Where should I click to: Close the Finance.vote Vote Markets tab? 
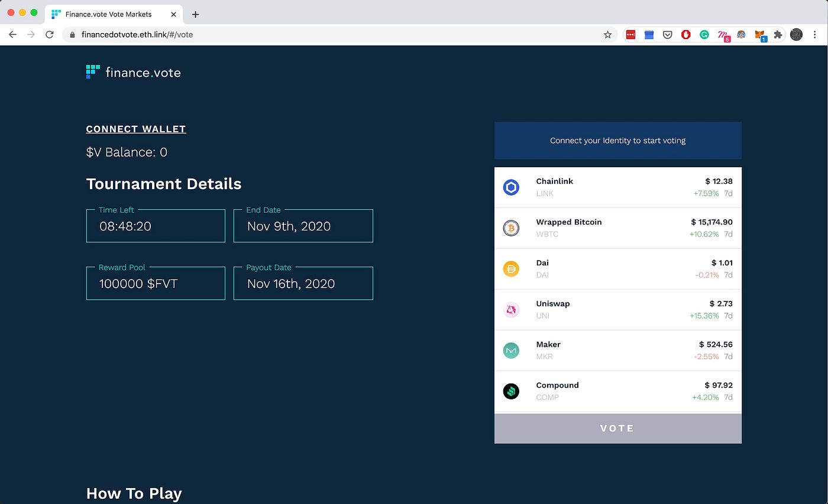coord(172,14)
